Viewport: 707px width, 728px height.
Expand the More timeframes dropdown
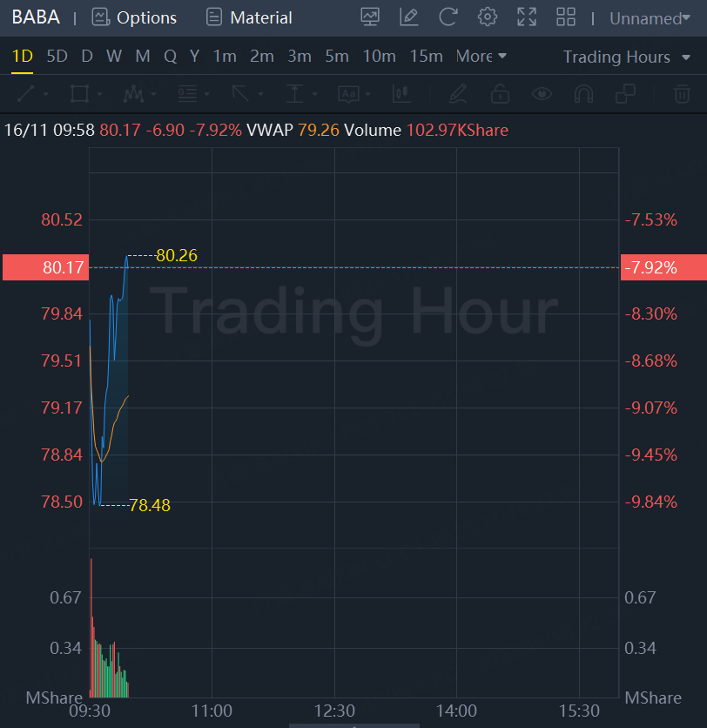pyautogui.click(x=481, y=57)
